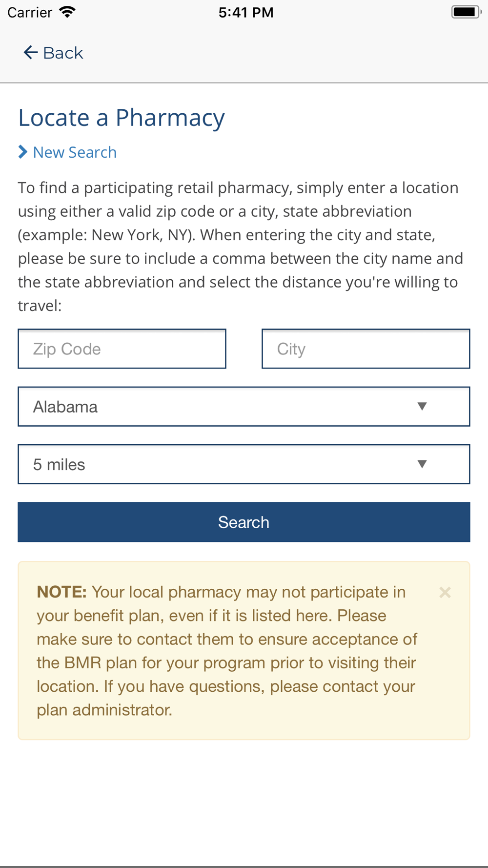Tap the back arrow icon
Image resolution: width=488 pixels, height=868 pixels.
[30, 53]
